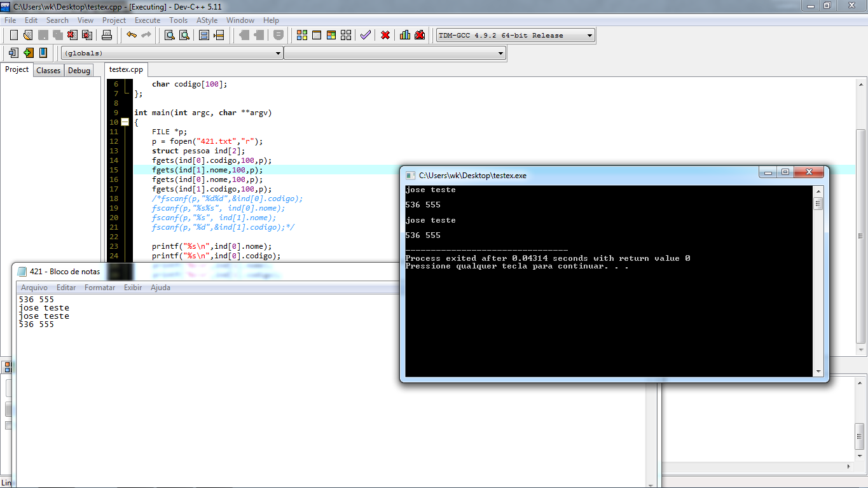Click the Delete Profiling Information icon
The height and width of the screenshot is (488, 868).
click(420, 35)
